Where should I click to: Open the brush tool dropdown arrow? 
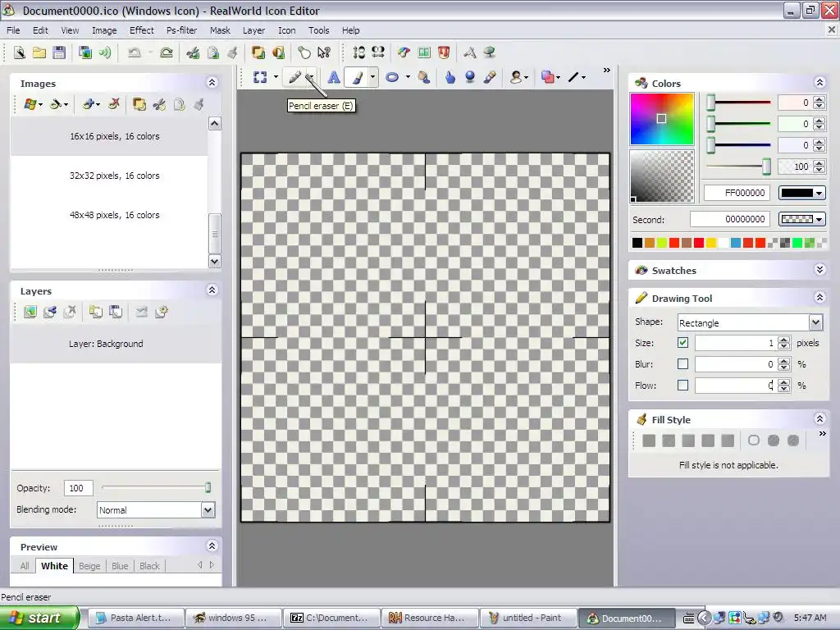[372, 77]
